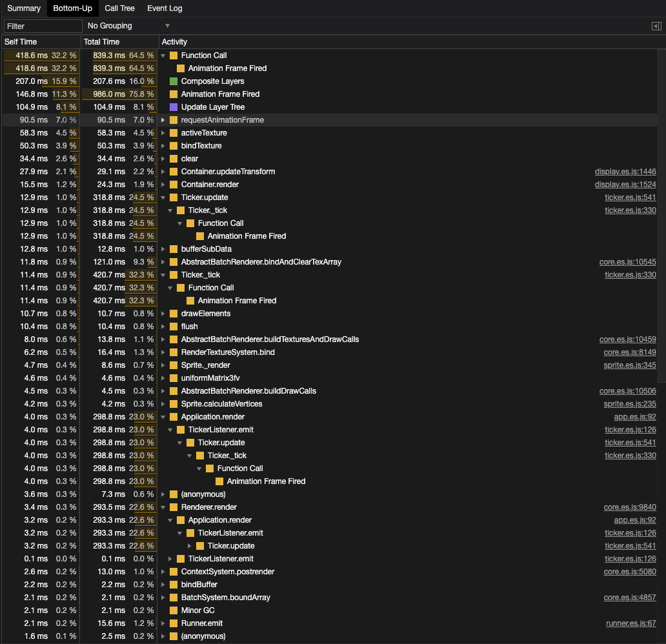Open core.es.js:8149 source link
This screenshot has width=666, height=644.
630,352
